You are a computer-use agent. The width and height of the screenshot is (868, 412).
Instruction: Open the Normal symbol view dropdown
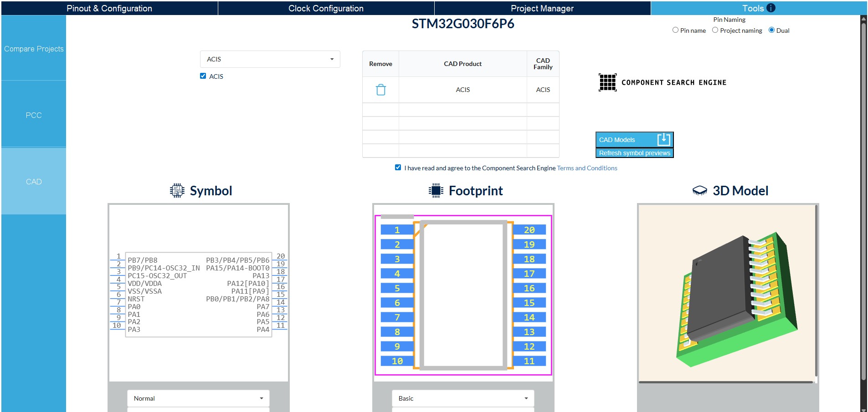[198, 398]
